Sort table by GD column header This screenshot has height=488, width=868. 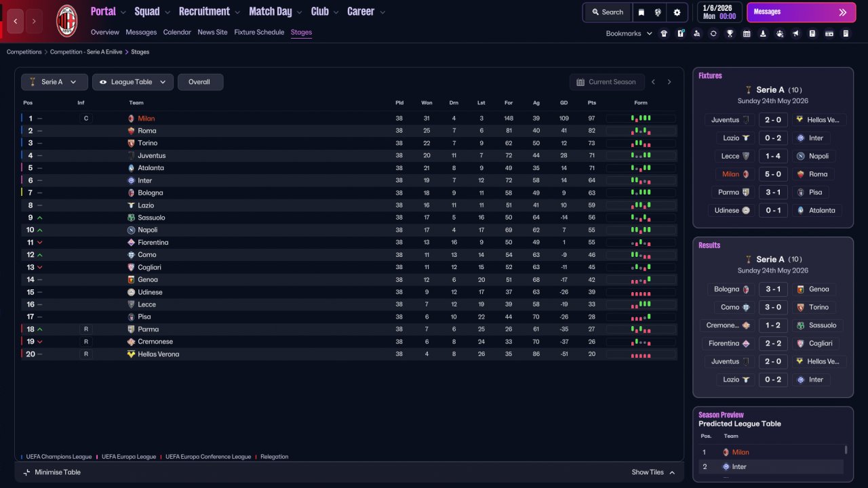click(x=564, y=103)
